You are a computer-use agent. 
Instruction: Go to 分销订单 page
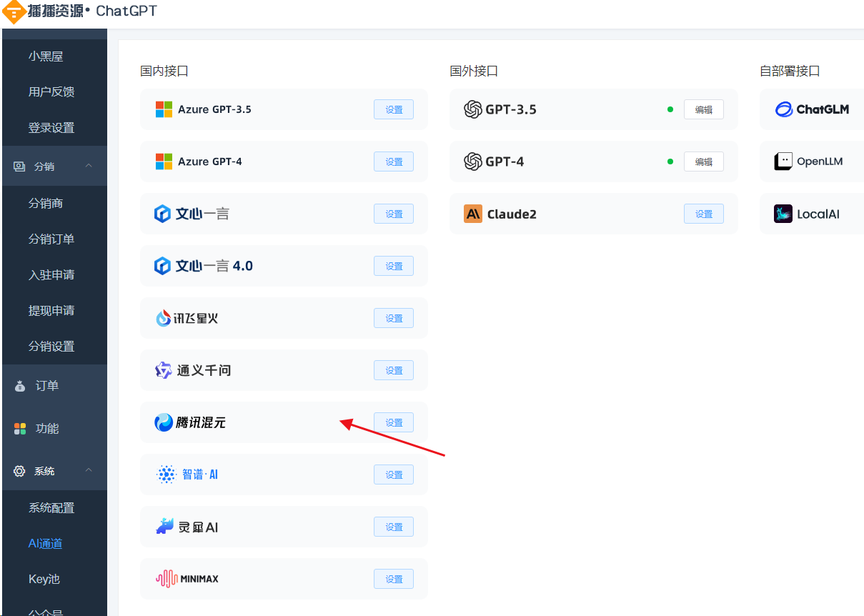51,239
